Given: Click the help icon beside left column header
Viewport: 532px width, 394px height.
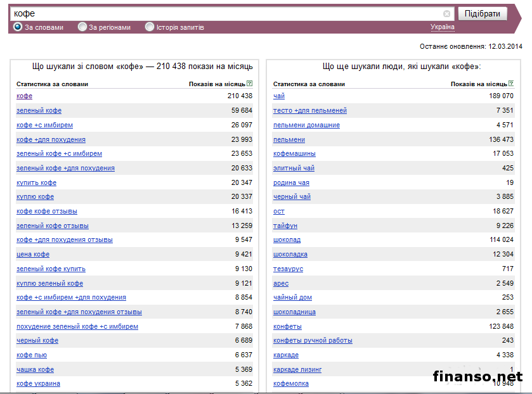Looking at the screenshot, I should point(249,84).
